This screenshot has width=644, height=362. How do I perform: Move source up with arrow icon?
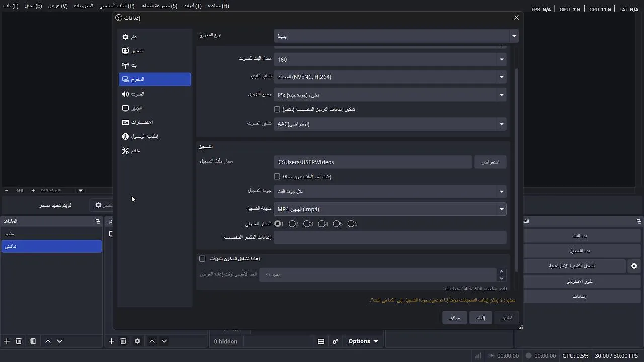[x=152, y=341]
